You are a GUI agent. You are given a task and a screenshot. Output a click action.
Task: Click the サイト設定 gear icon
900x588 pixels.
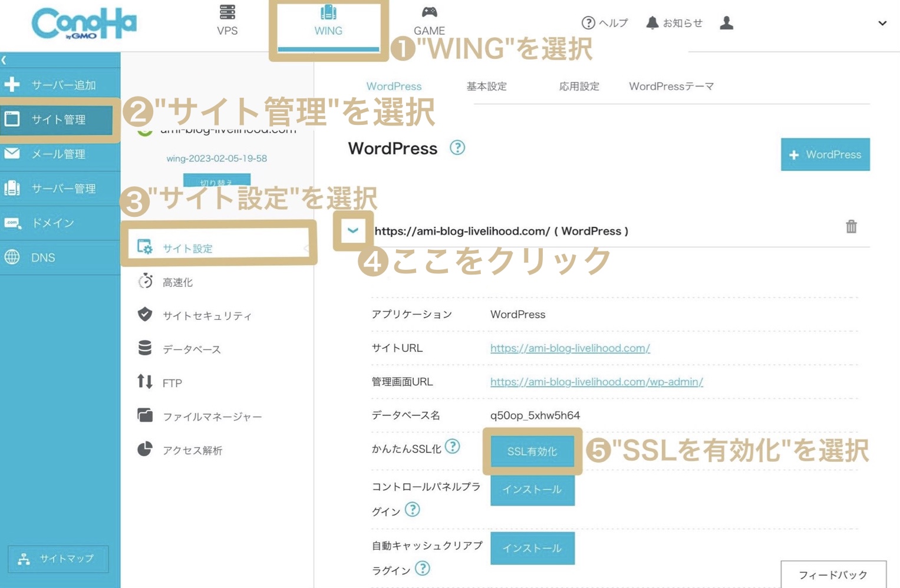144,246
